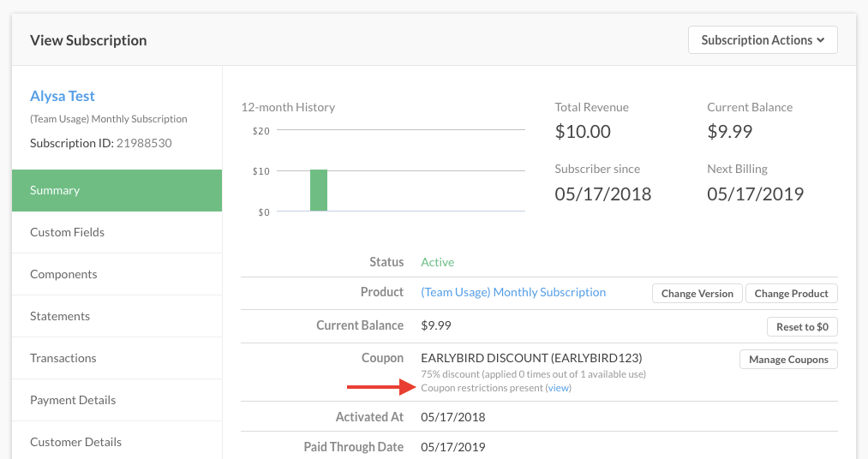Click the Change Version button

697,294
